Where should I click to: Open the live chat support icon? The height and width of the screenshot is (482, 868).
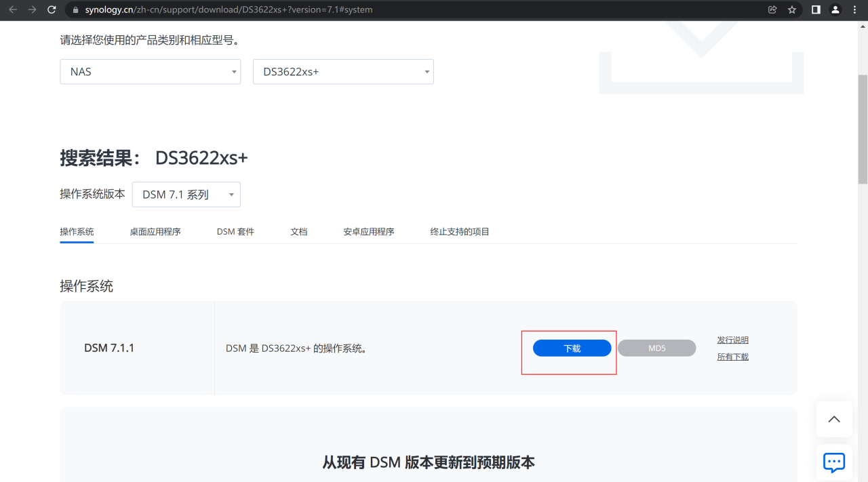[x=833, y=463]
